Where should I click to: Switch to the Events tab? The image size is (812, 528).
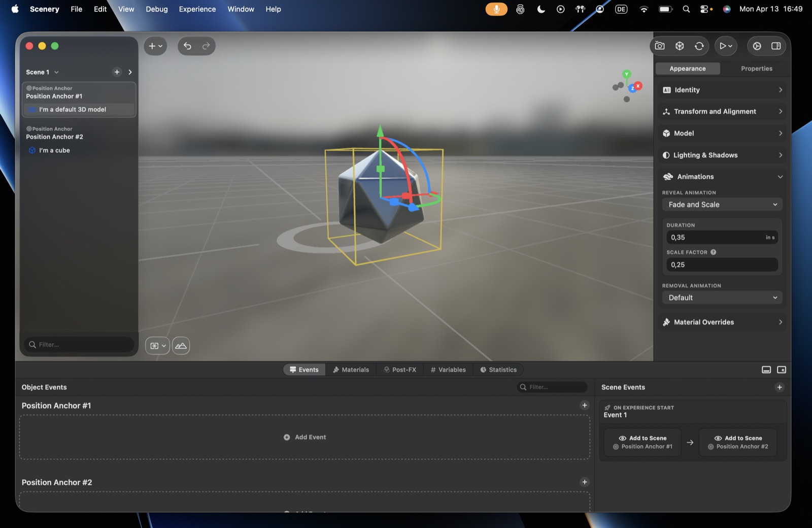304,370
